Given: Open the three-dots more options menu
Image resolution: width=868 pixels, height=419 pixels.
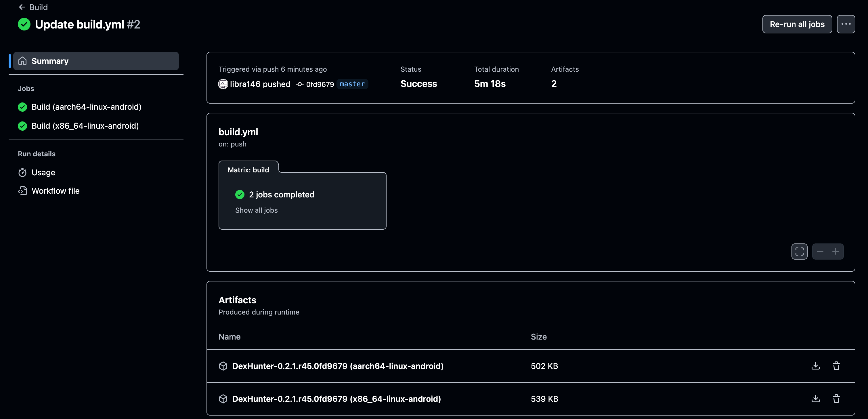Looking at the screenshot, I should 846,24.
